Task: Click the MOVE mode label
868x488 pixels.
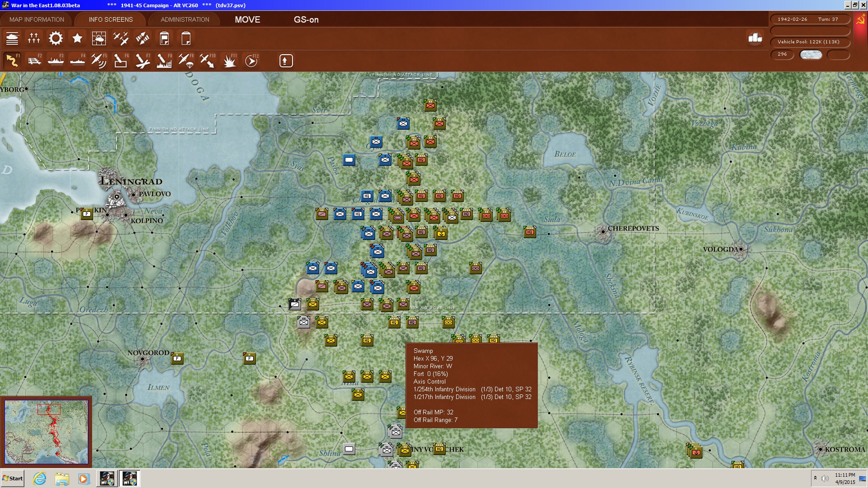Action: tap(247, 19)
